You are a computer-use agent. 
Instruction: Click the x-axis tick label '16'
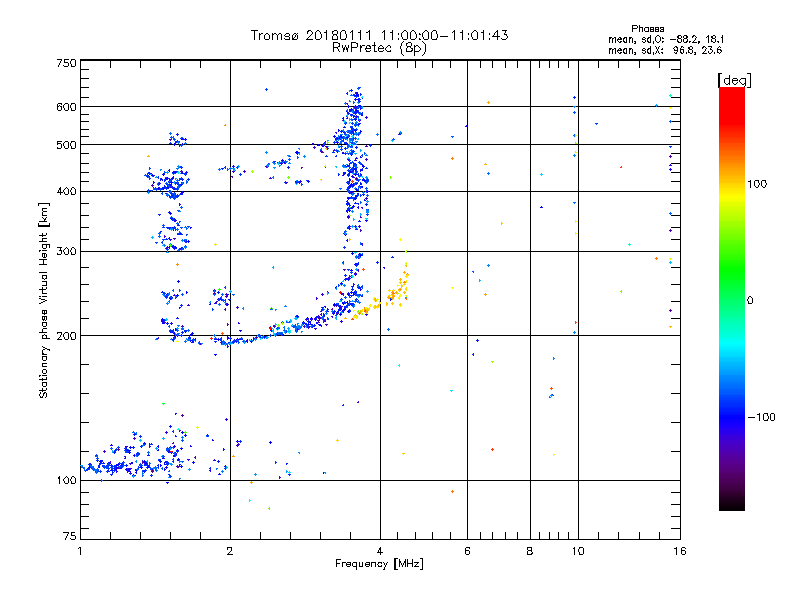(680, 551)
